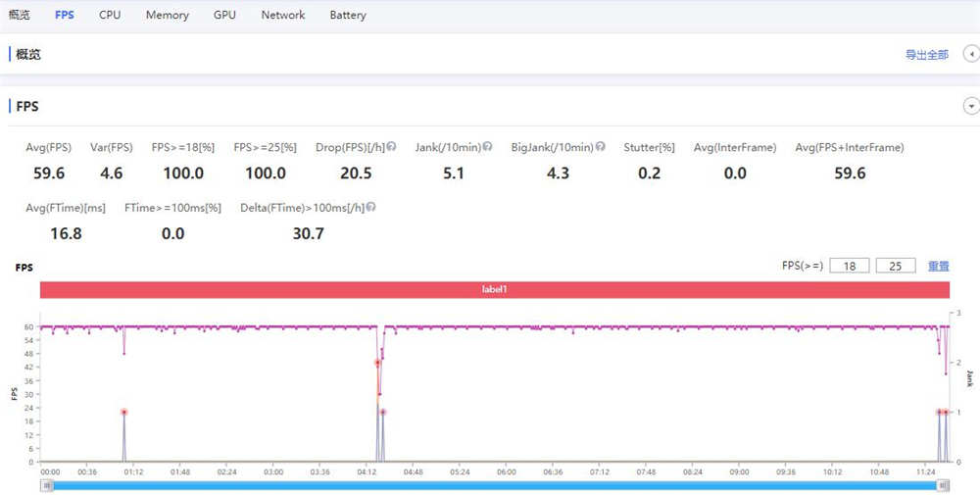Screen dimensions: 980x495
Task: Click the Delta(FTime) value 30.7
Action: 308,233
